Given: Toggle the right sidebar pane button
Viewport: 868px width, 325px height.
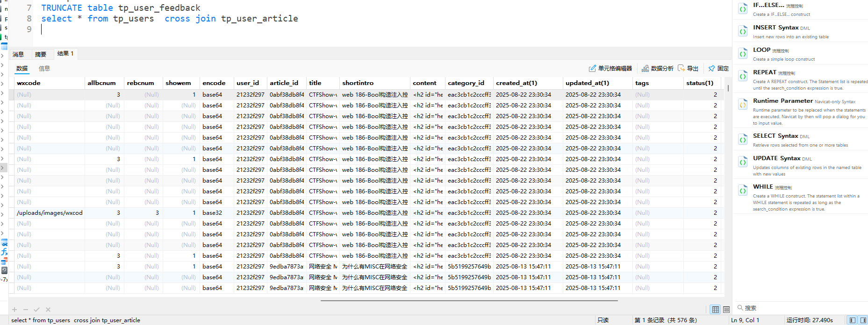Looking at the screenshot, I should [x=863, y=320].
